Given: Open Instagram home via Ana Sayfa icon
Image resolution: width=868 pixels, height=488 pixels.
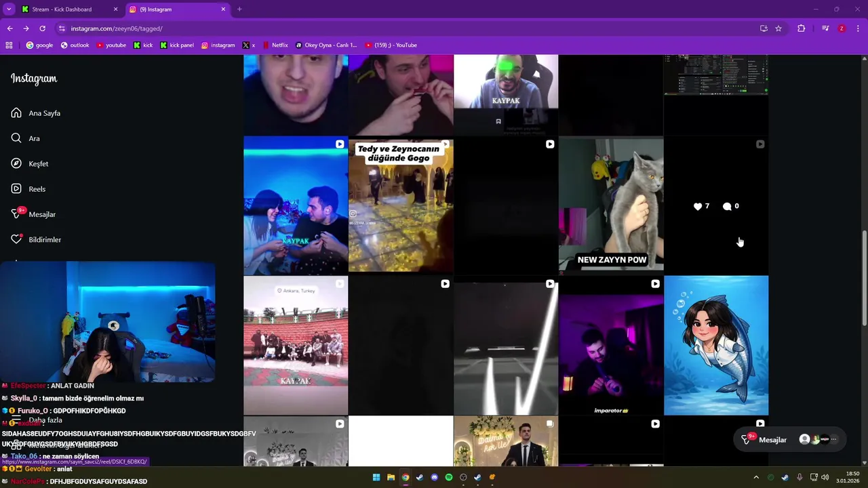Looking at the screenshot, I should pos(16,113).
